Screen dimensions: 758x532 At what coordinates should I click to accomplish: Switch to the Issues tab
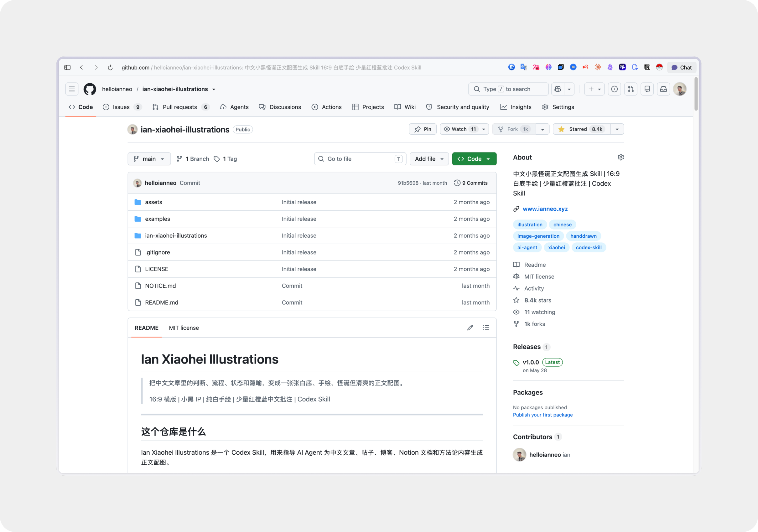tap(122, 107)
